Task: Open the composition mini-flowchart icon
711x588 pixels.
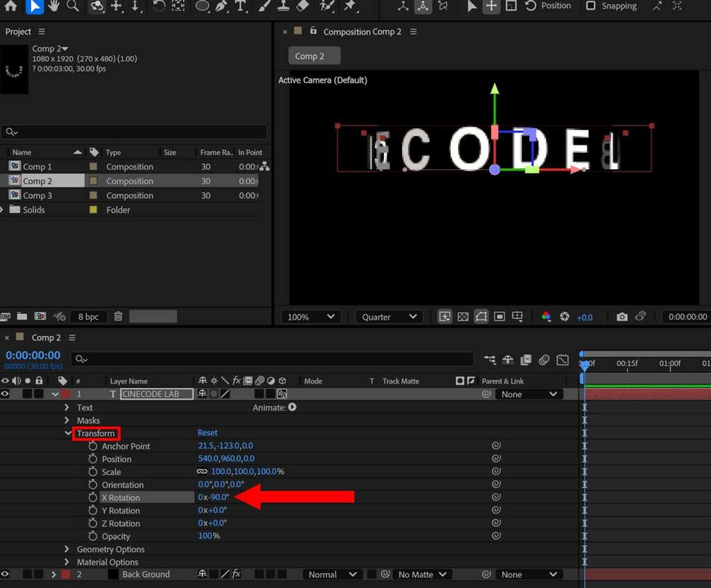Action: (x=490, y=360)
